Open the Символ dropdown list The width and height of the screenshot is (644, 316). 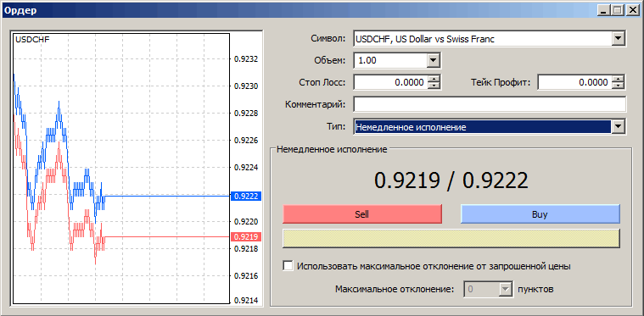[x=618, y=39]
